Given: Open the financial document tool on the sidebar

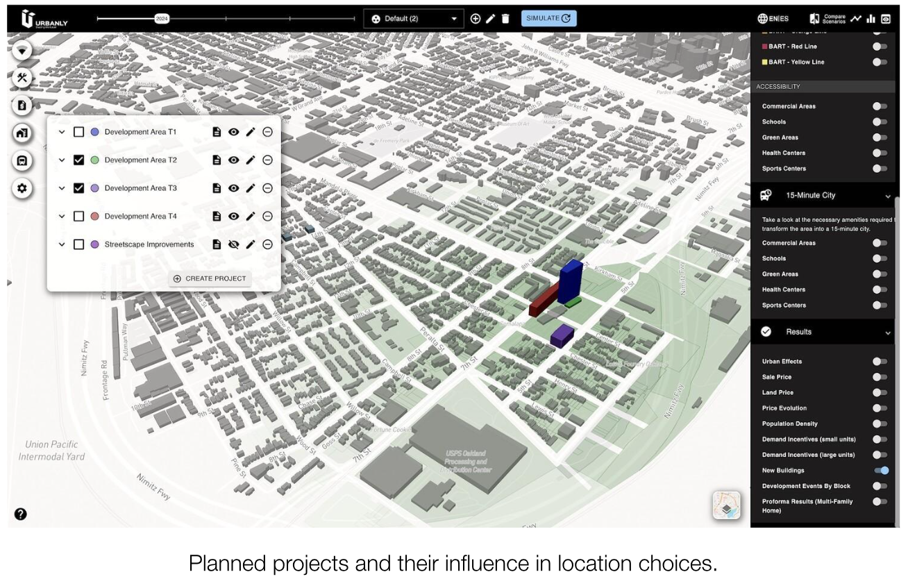Looking at the screenshot, I should 22,106.
